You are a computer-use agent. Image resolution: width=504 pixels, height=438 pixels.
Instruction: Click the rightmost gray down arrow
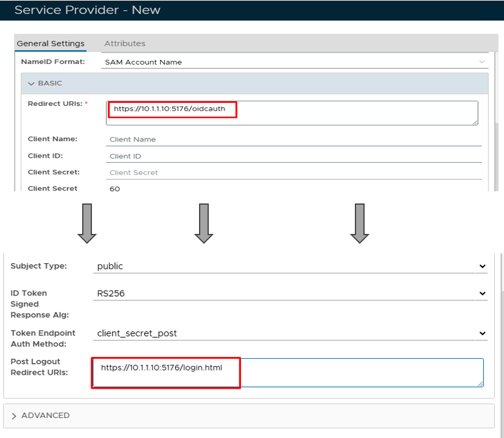[360, 223]
